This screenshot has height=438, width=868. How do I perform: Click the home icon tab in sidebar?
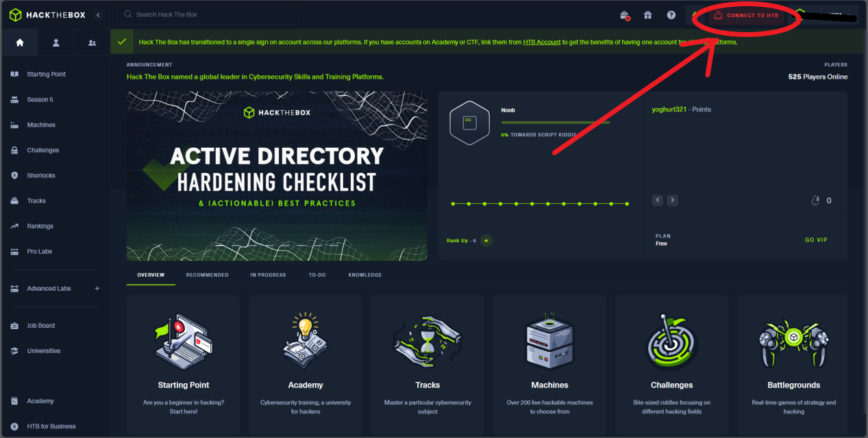click(x=19, y=42)
